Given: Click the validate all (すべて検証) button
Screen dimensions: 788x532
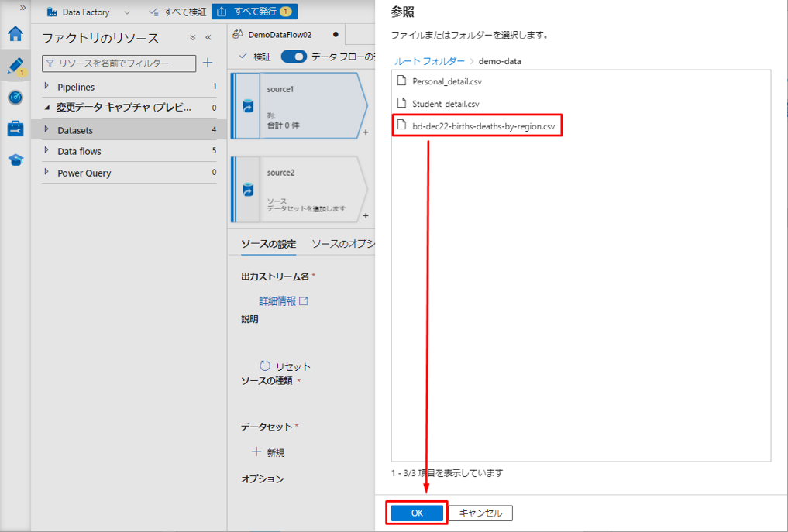Looking at the screenshot, I should point(178,12).
